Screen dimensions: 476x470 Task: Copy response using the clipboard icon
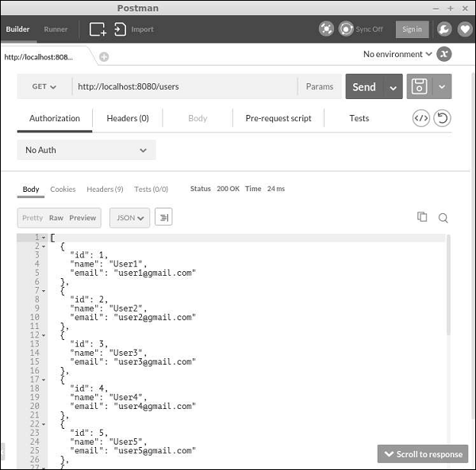[422, 217]
